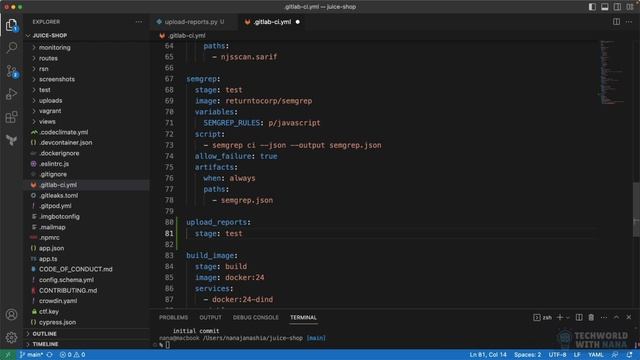Viewport: 640px width, 360px height.
Task: Click main* branch in status bar
Action: pyautogui.click(x=31, y=355)
